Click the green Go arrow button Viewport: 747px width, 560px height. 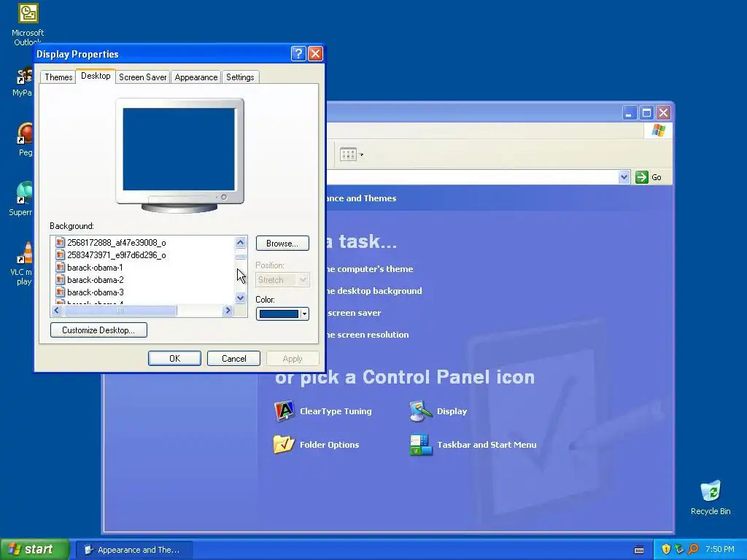click(642, 177)
